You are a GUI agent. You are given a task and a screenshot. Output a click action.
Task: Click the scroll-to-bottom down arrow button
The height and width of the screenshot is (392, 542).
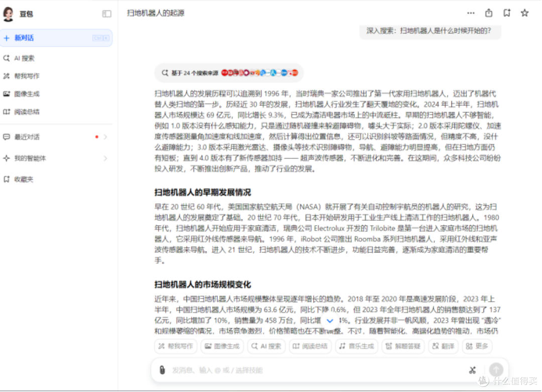click(x=330, y=320)
